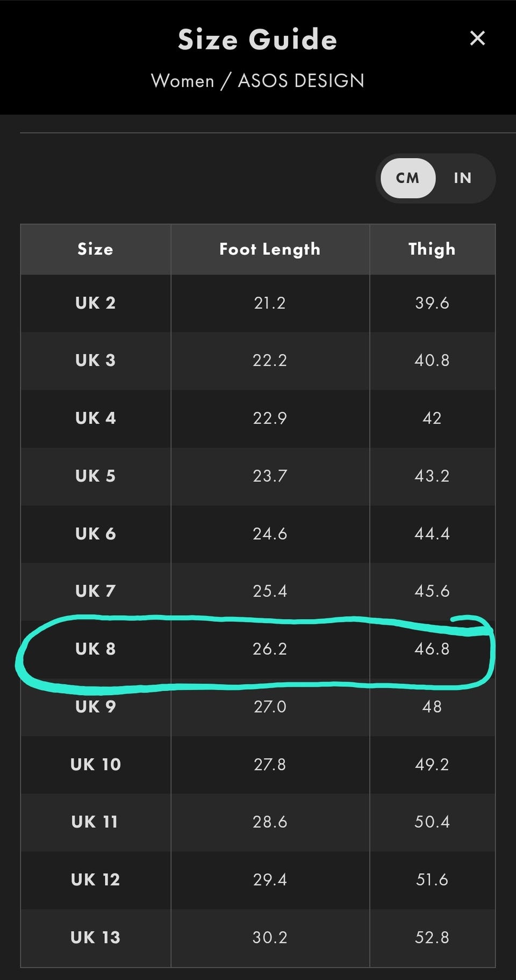Click the UK 4 size label
This screenshot has height=980, width=516.
[x=96, y=418]
